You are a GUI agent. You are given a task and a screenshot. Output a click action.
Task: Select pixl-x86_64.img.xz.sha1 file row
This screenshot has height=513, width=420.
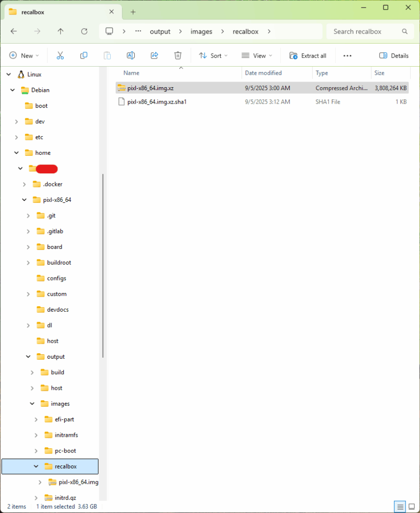pos(262,102)
